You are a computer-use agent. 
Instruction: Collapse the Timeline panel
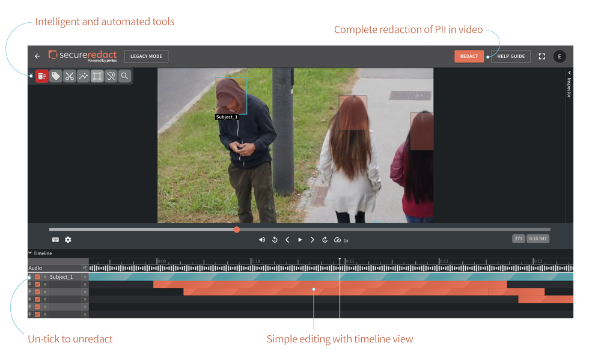[x=29, y=253]
